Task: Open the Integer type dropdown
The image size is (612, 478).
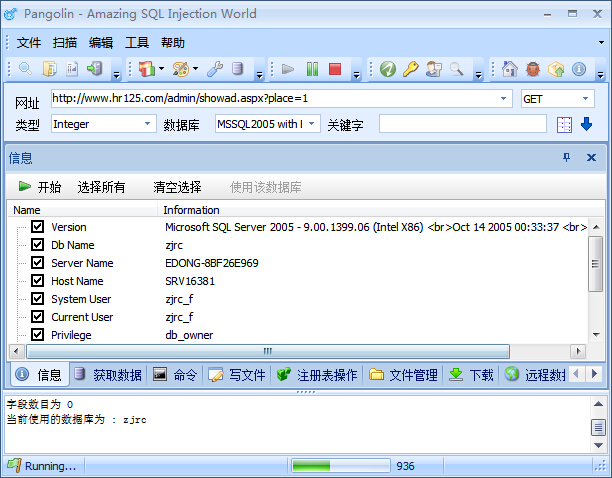Action: point(148,124)
